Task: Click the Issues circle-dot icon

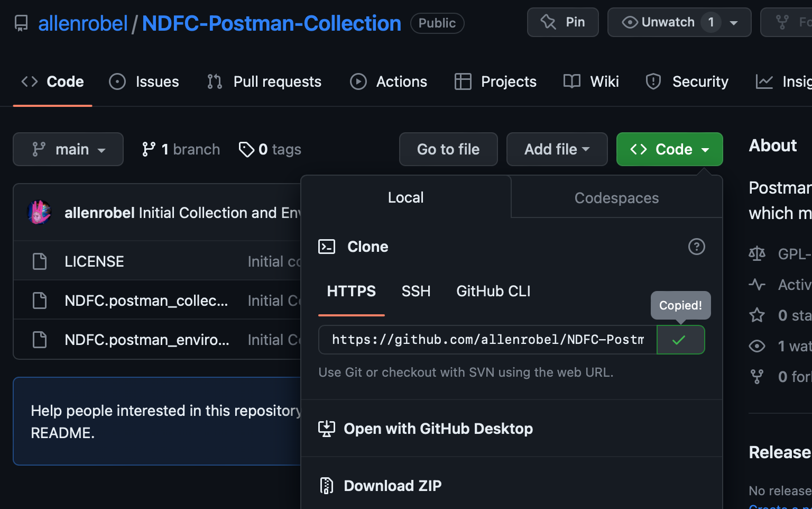Action: 117,81
